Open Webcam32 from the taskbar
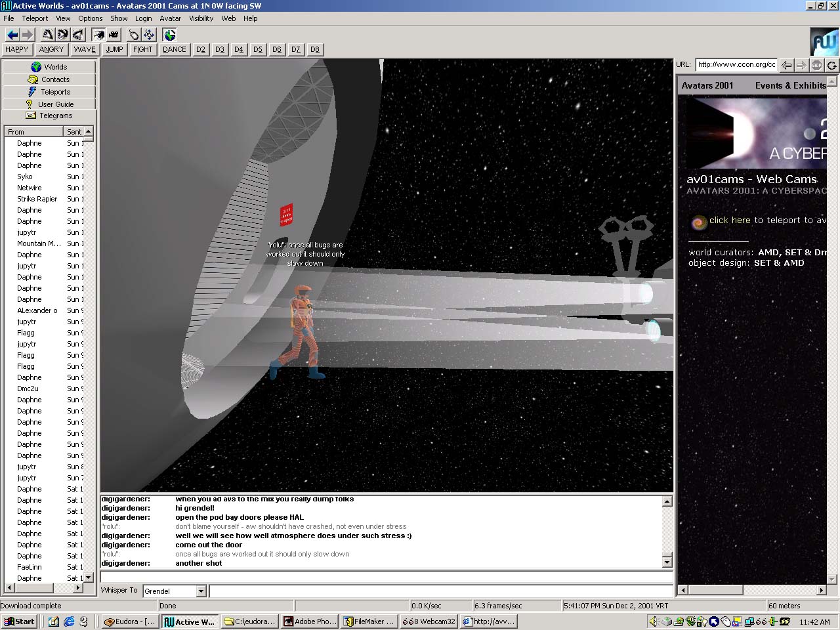The image size is (840, 630). 429,621
